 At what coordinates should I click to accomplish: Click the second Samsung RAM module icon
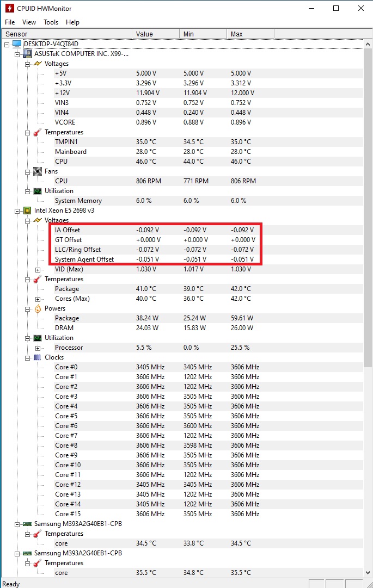click(x=27, y=553)
